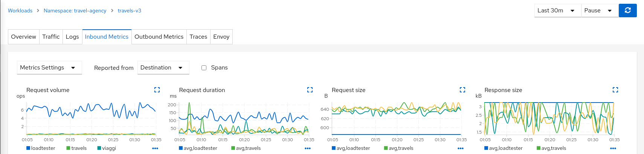
Task: Open the Last 30m time range dropdown
Action: pyautogui.click(x=557, y=11)
